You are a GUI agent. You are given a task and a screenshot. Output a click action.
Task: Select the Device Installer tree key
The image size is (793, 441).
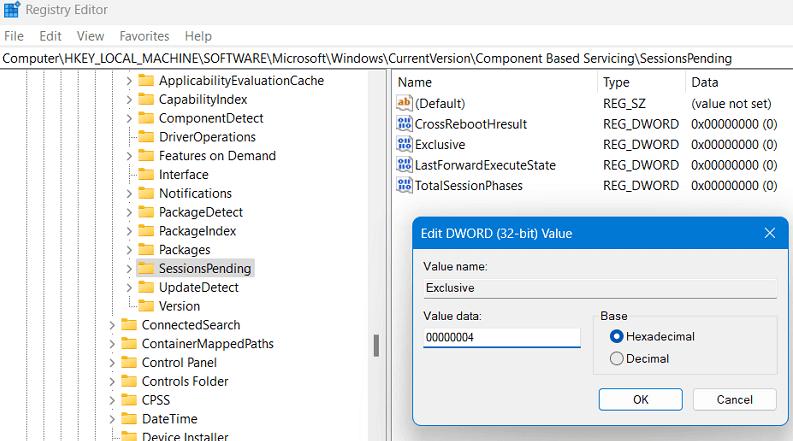(185, 436)
